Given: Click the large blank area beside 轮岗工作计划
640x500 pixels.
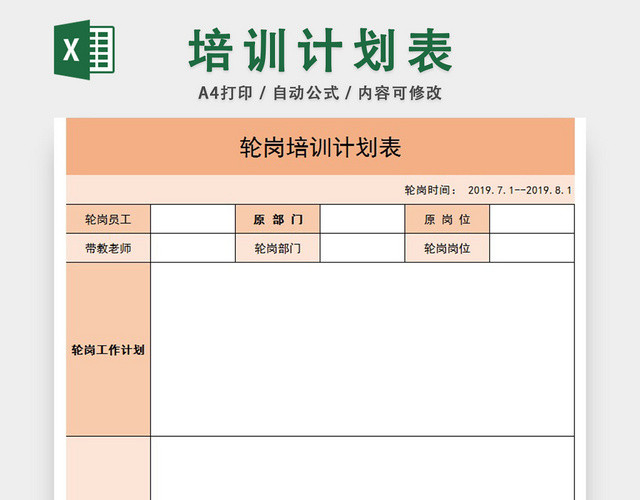Looking at the screenshot, I should pyautogui.click(x=362, y=350).
